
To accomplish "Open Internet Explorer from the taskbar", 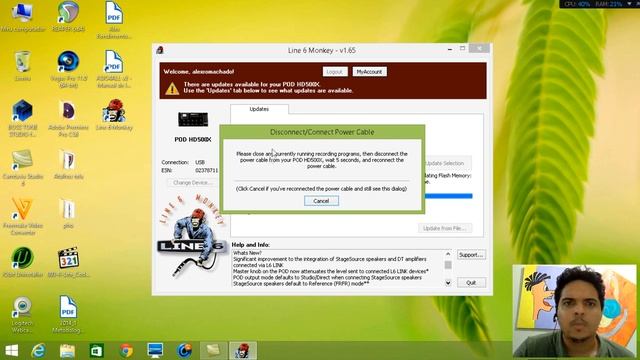I will coord(38,351).
